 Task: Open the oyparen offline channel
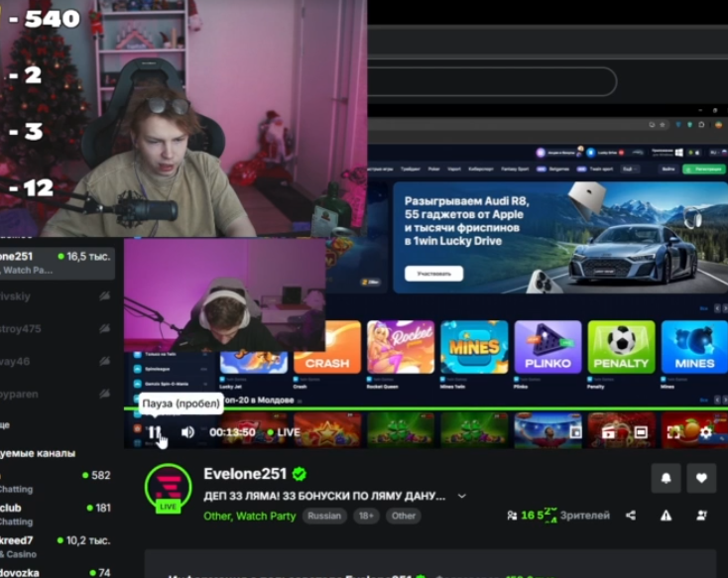pyautogui.click(x=57, y=394)
